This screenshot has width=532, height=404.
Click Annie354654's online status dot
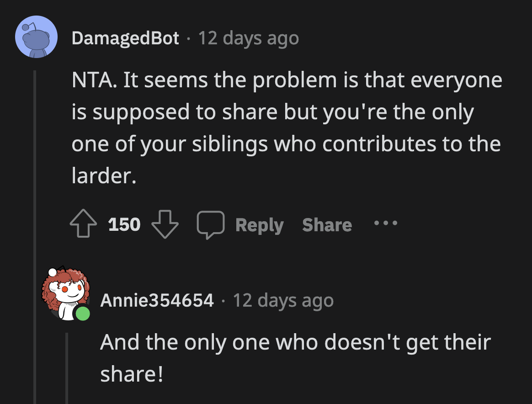click(83, 314)
